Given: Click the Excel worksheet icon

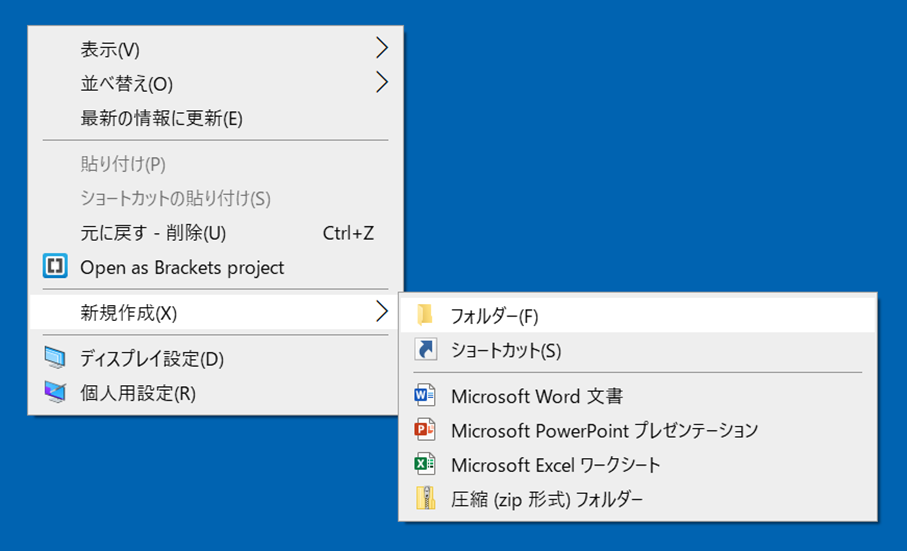Looking at the screenshot, I should pyautogui.click(x=425, y=464).
